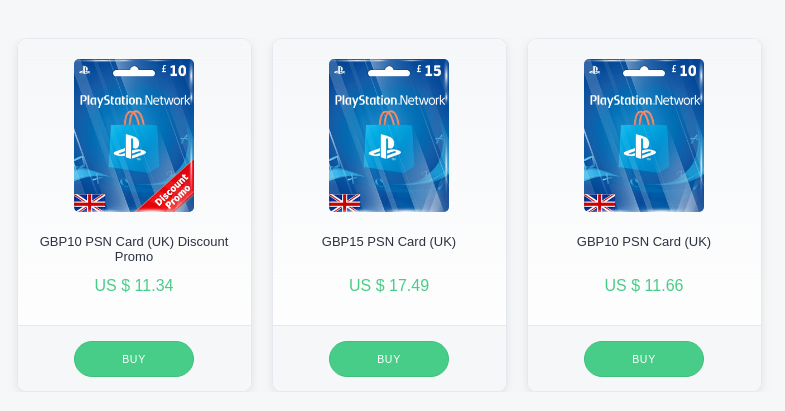Click the UK flag on the rightmost card image

click(599, 203)
